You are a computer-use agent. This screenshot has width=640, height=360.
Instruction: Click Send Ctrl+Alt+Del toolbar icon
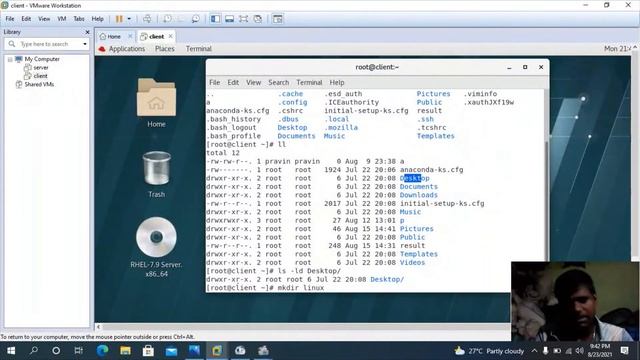coord(147,19)
